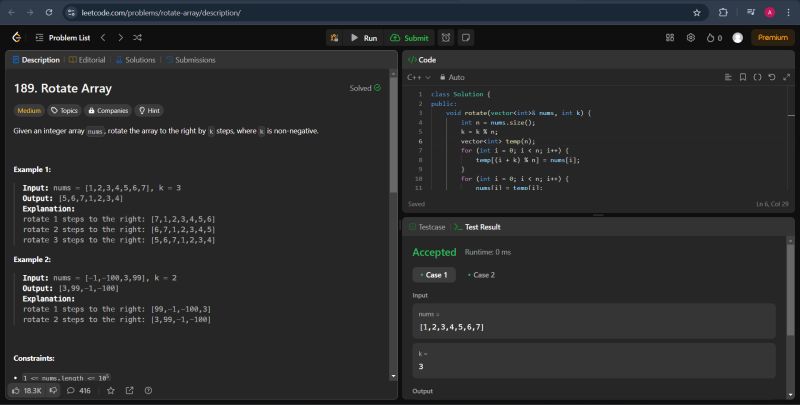
Task: Click the share link icon below description
Action: click(129, 390)
